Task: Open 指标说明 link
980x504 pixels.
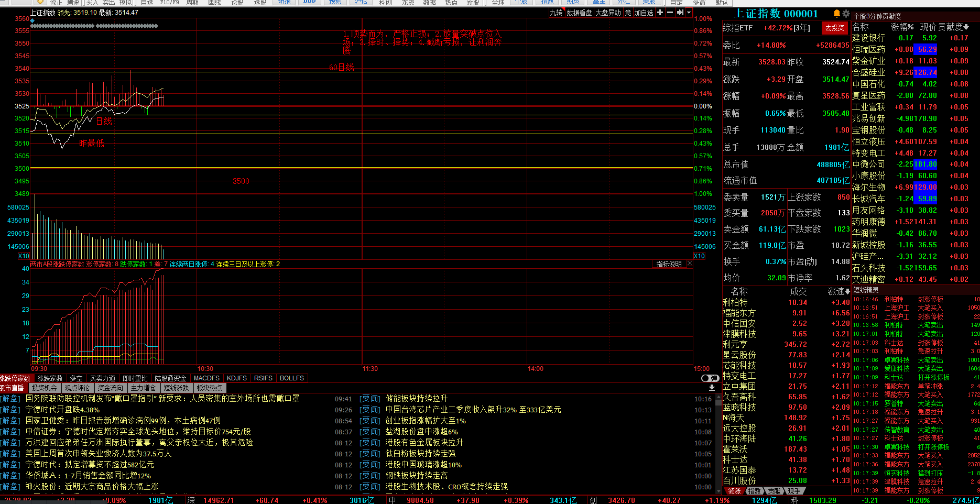Action: click(x=669, y=264)
